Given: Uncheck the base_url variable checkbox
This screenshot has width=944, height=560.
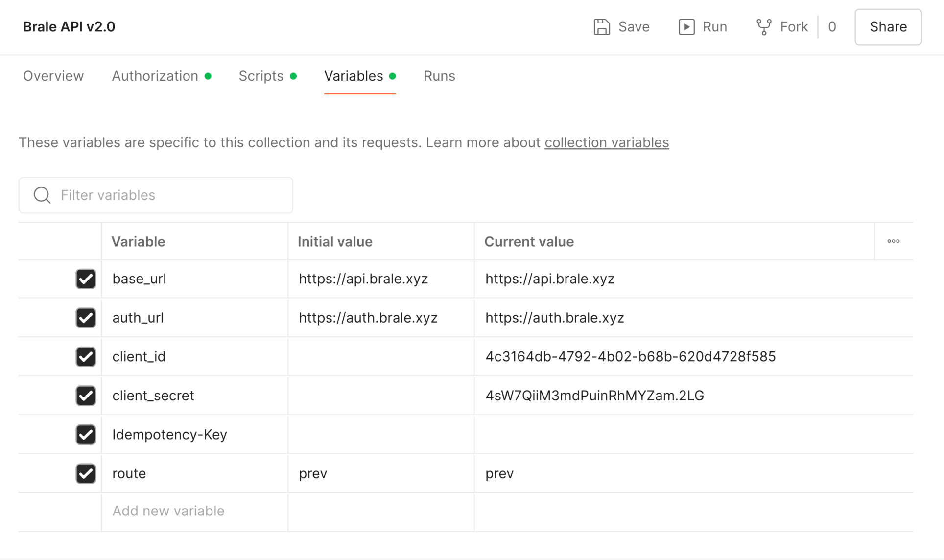Looking at the screenshot, I should click(x=86, y=279).
